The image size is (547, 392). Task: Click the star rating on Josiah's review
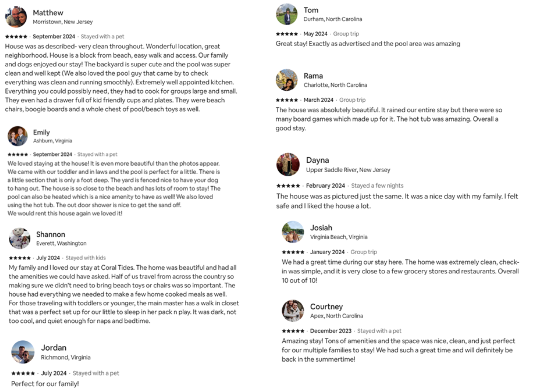[293, 252]
